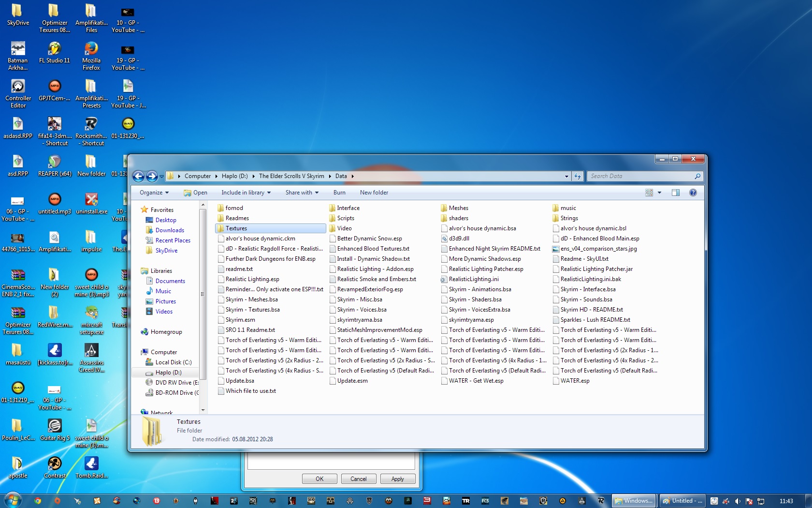This screenshot has width=812, height=508.
Task: Select the Strings folder
Action: point(569,218)
